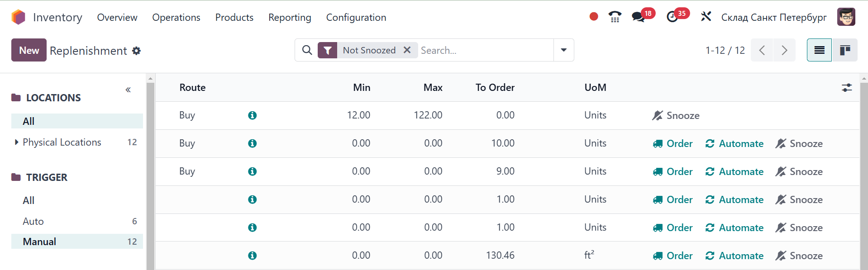Screen dimensions: 868x270
Task: Click the New button
Action: click(x=29, y=50)
